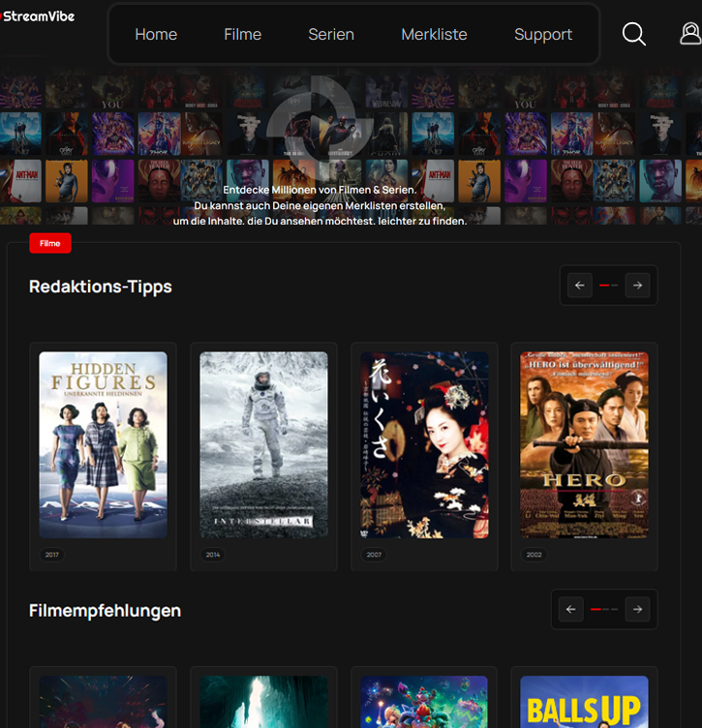Click the 2007 year badge
Screen dimensions: 702x728
[x=374, y=555]
